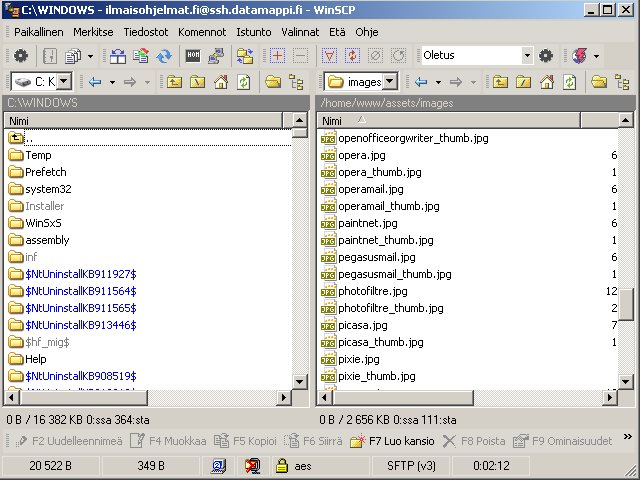Click the remote panel horizontal scrollbar thumb
Viewport: 640px width, 480px height.
click(x=402, y=397)
